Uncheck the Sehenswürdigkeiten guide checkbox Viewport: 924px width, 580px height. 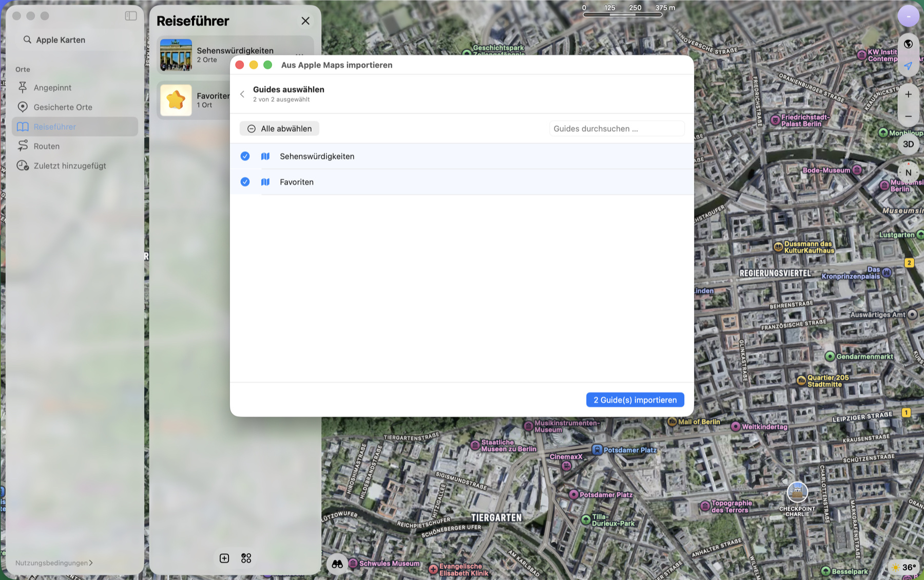[x=245, y=156]
